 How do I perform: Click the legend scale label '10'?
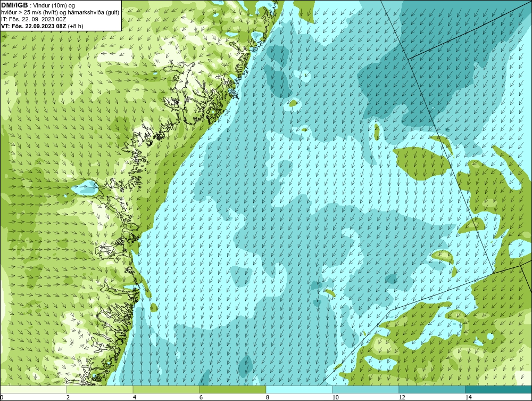[336, 397]
